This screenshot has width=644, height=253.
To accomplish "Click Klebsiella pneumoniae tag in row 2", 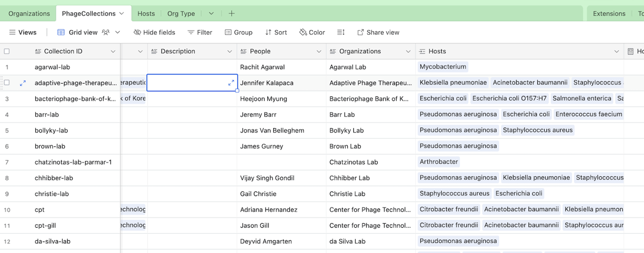I will pyautogui.click(x=453, y=83).
